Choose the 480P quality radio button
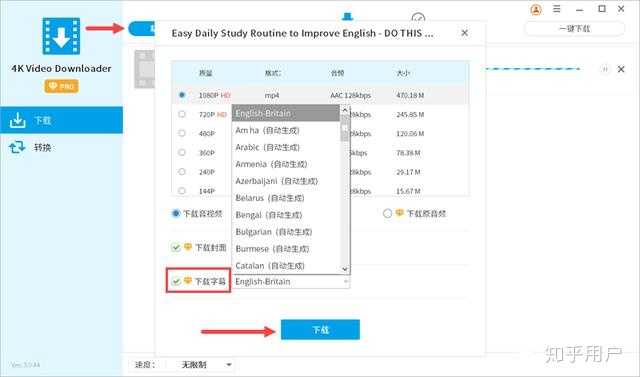640x377 pixels. pos(182,133)
